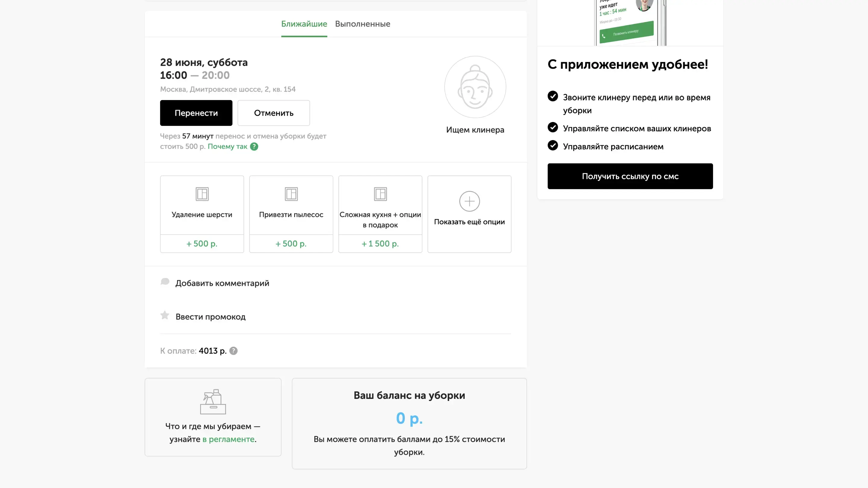Screen dimensions: 868x488
Task: Open the в регламенте link
Action: click(228, 439)
